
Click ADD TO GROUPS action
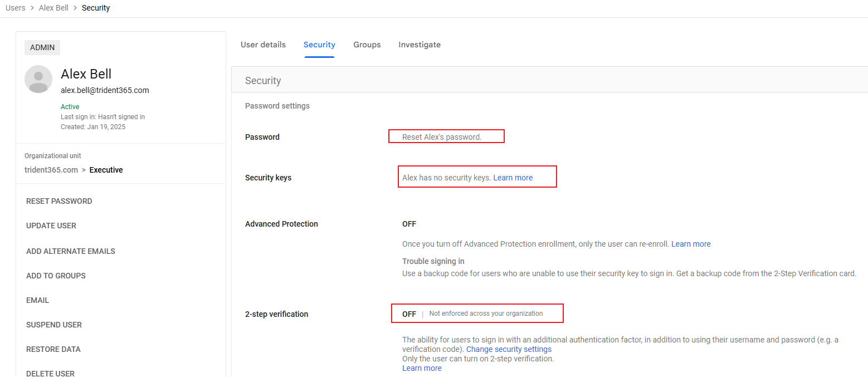[x=56, y=276]
